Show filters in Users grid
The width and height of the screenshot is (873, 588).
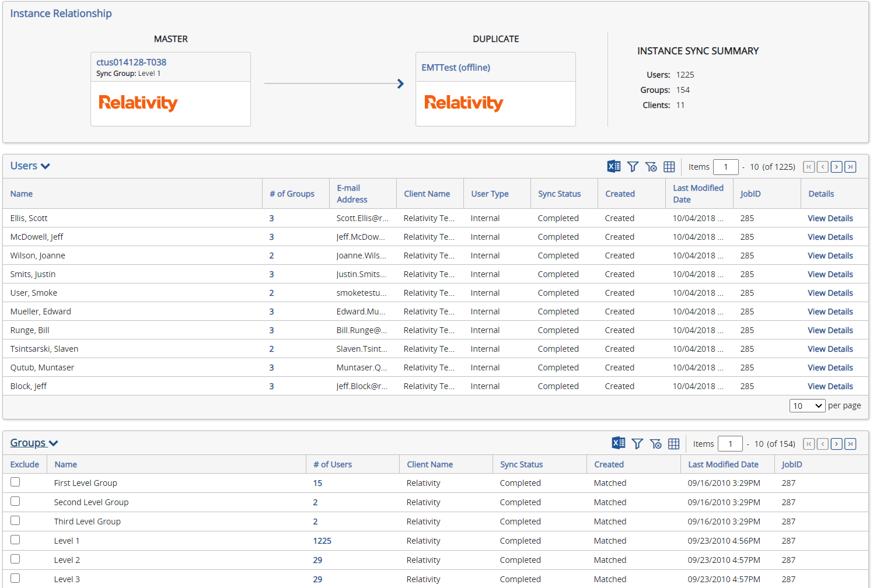pyautogui.click(x=633, y=167)
